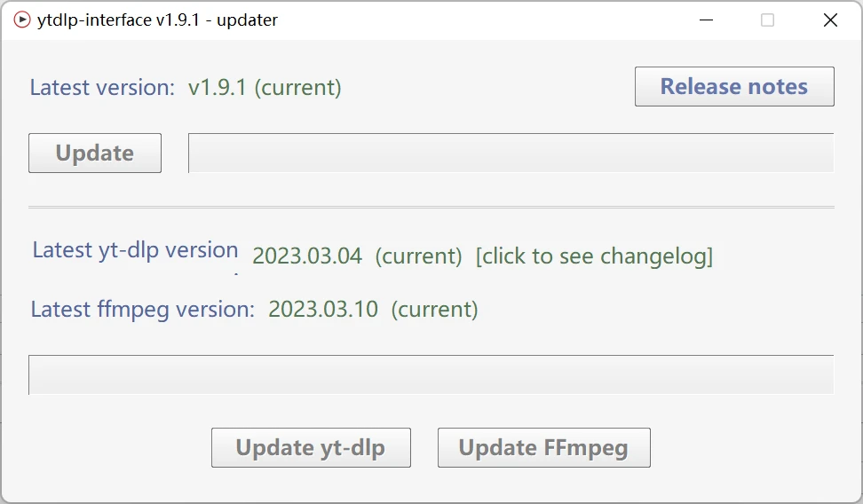Click the Update yt-dlp button
The width and height of the screenshot is (863, 504).
pos(311,448)
